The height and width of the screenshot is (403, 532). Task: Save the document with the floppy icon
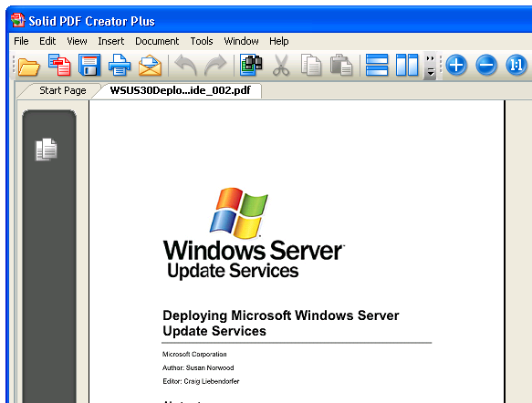89,65
